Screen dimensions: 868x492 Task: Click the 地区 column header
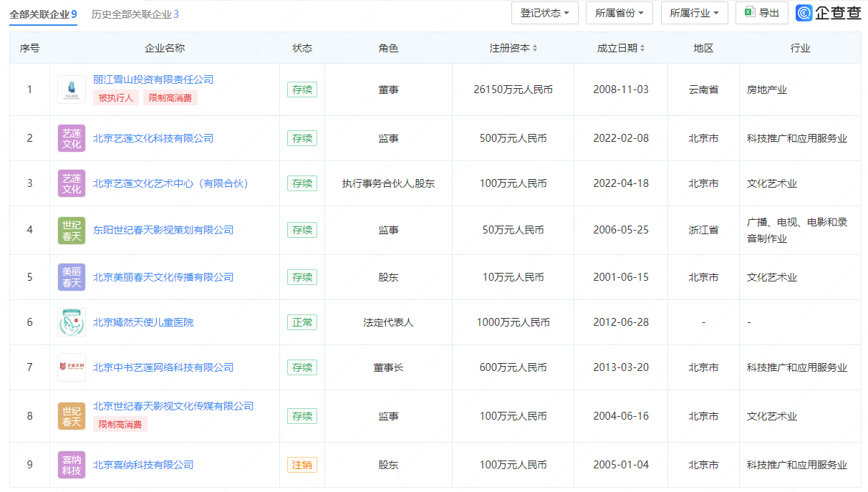tap(703, 48)
